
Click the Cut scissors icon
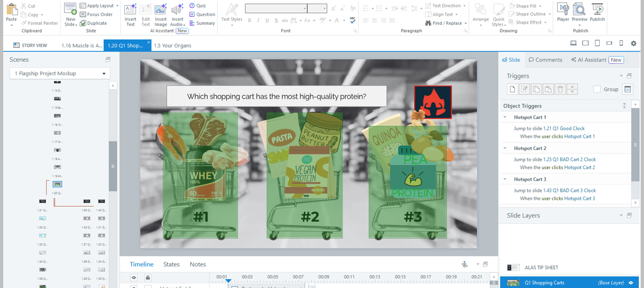(24, 6)
